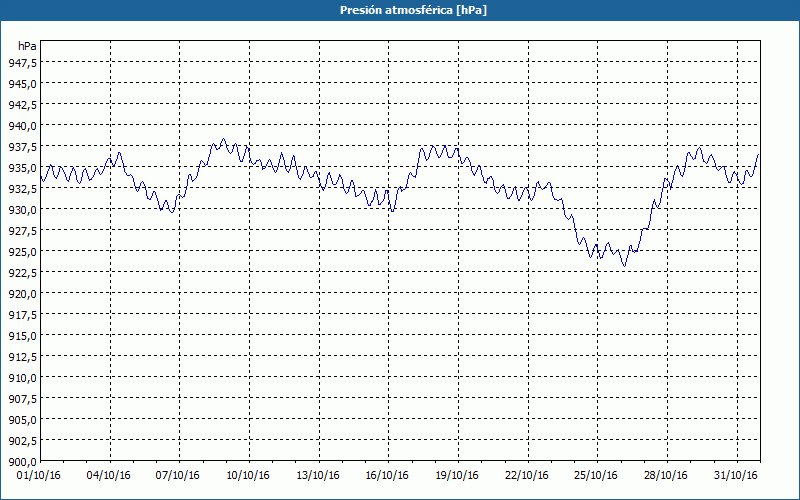Select the 04/10/16 date label
This screenshot has width=800, height=500.
[110, 475]
